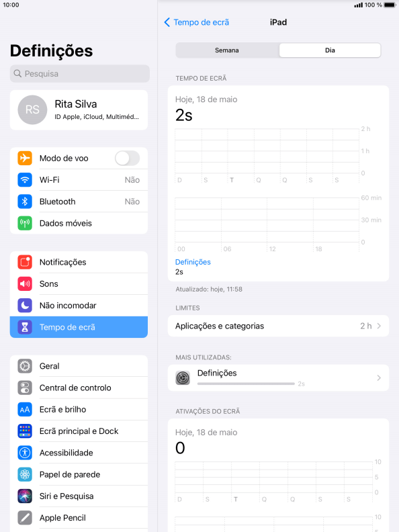
Task: Tap the Wi-Fi icon in the sidebar
Action: 25,180
